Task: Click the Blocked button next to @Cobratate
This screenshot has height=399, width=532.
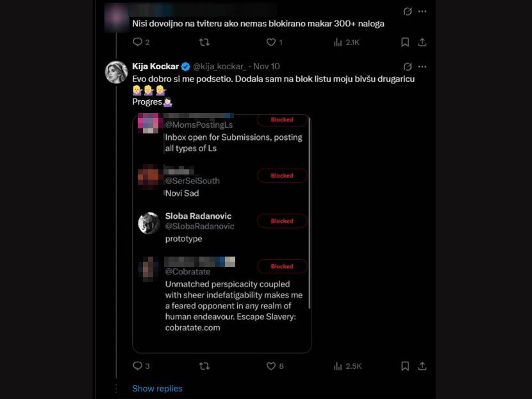Action: pyautogui.click(x=282, y=266)
